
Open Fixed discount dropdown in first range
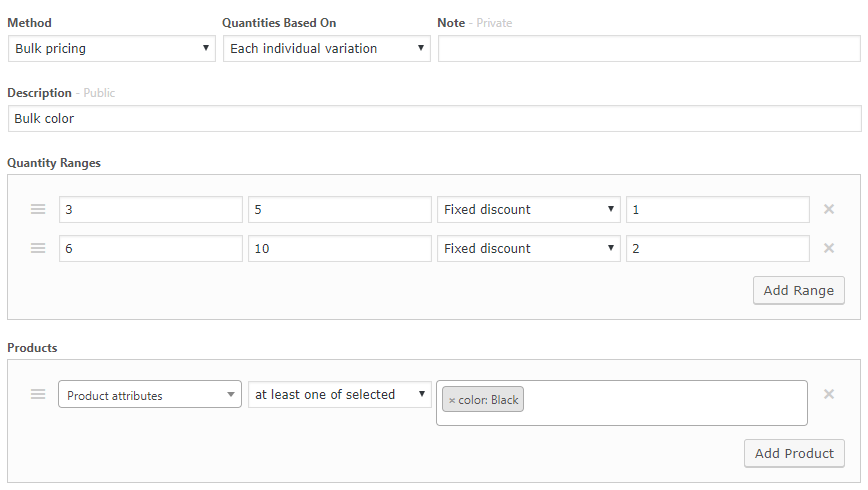(x=529, y=209)
